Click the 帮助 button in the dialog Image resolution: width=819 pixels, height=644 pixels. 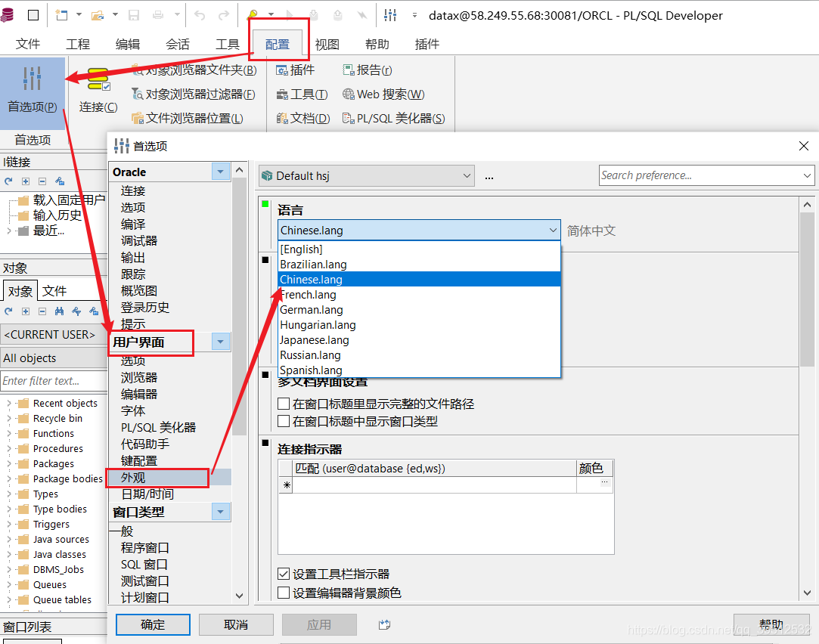click(771, 624)
